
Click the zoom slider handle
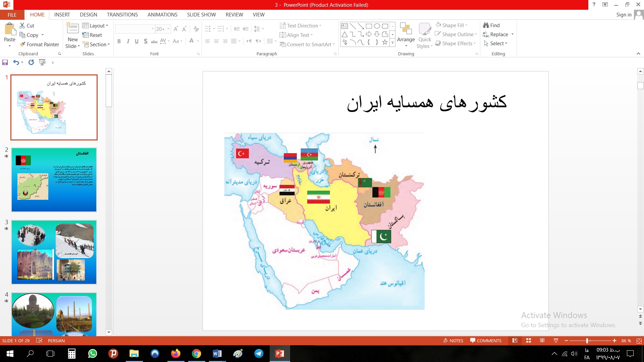[x=587, y=341]
